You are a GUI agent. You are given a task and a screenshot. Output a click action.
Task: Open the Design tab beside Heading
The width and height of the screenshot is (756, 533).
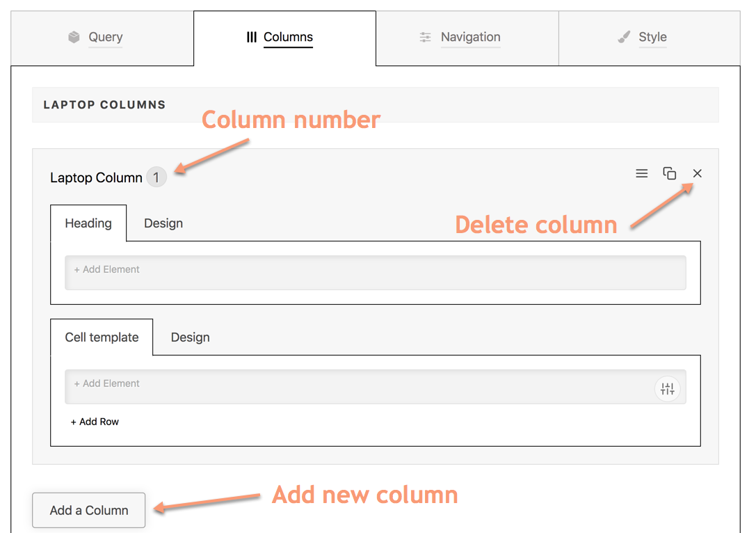click(x=163, y=223)
